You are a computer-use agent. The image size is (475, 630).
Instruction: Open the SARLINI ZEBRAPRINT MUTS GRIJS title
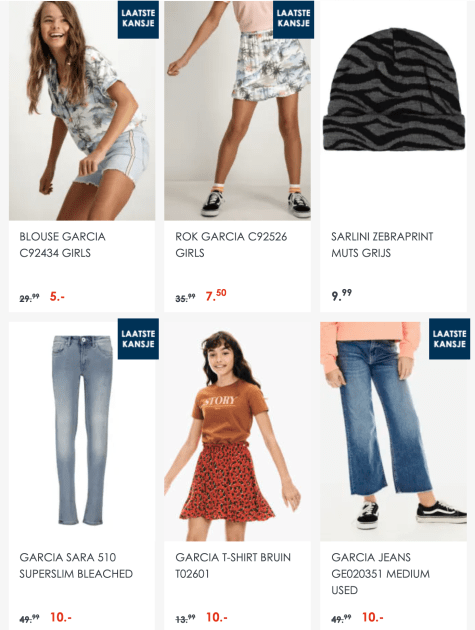click(382, 245)
